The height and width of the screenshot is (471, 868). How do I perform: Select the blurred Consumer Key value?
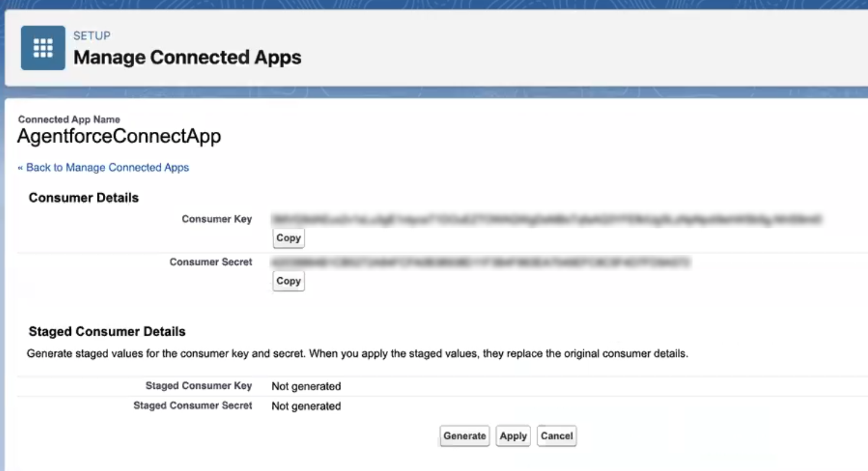tap(547, 219)
